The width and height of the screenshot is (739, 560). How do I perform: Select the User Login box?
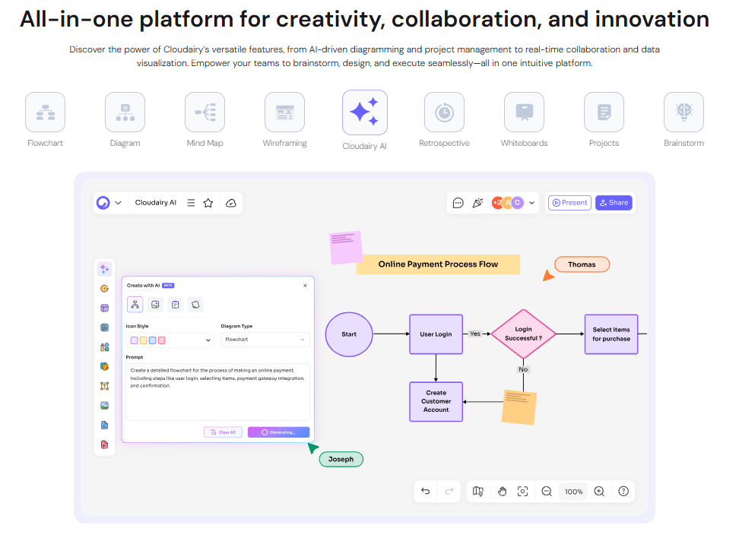pos(436,334)
